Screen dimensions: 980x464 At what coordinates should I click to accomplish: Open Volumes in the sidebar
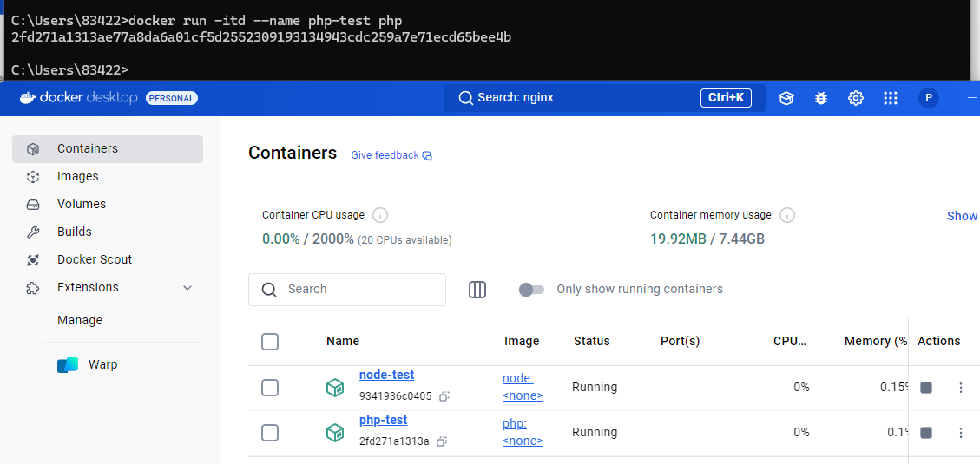82,204
